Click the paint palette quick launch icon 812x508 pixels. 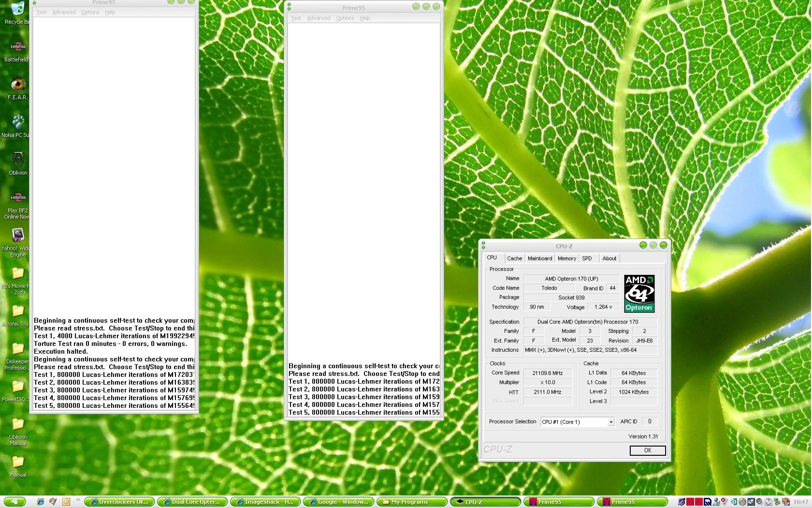pos(53,502)
